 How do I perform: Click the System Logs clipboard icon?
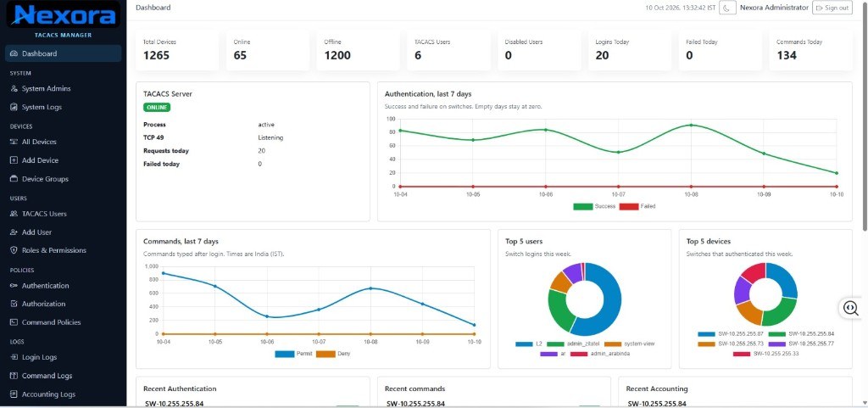(x=14, y=108)
